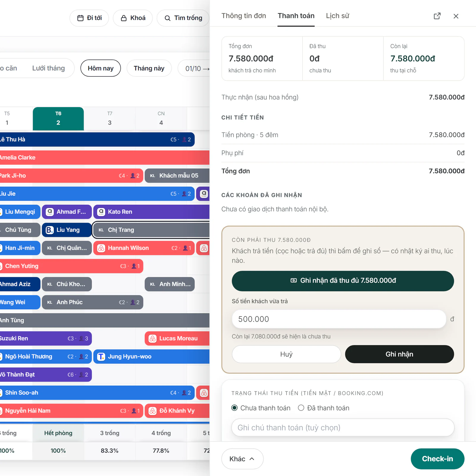This screenshot has width=476, height=476.
Task: Cancel payment entry with Huỷ button
Action: pos(286,354)
